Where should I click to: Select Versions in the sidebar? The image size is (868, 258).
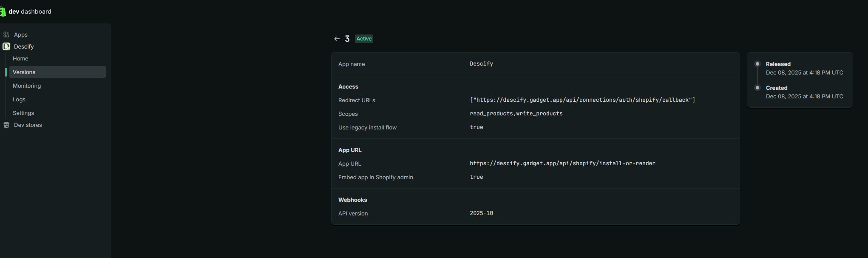[24, 72]
